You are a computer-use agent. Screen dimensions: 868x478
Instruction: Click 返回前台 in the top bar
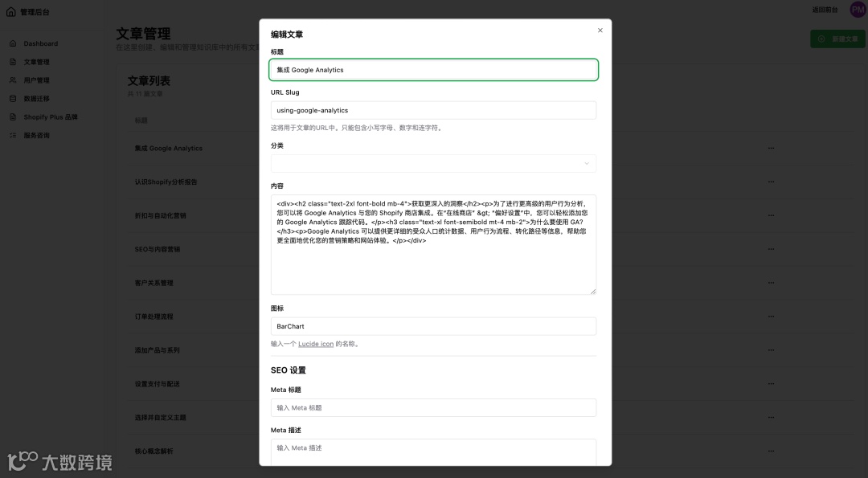click(x=825, y=10)
